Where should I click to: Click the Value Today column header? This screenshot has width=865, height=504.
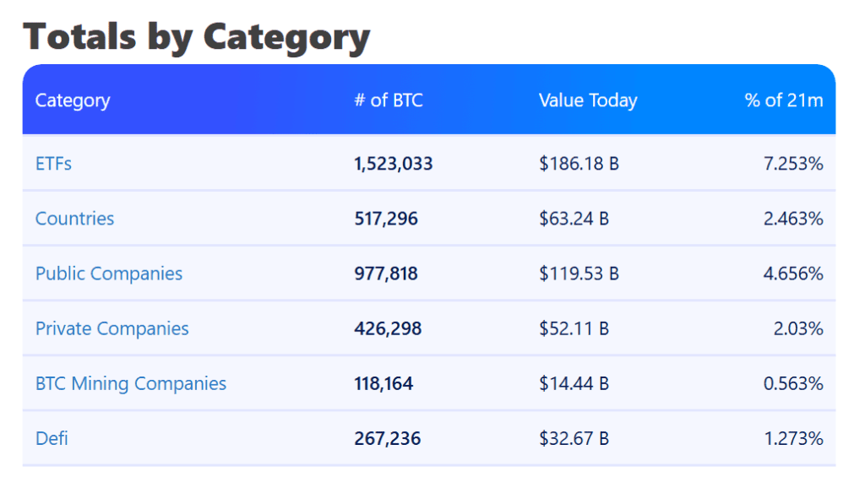[588, 100]
